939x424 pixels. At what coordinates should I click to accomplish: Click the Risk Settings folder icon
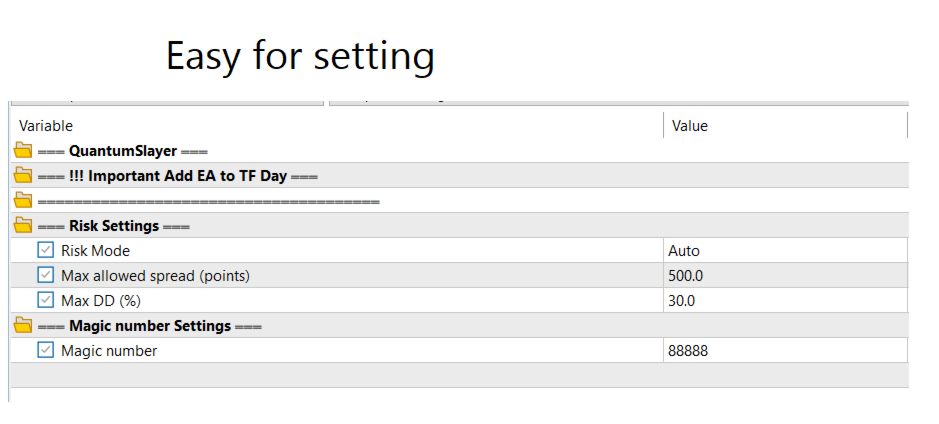click(23, 226)
